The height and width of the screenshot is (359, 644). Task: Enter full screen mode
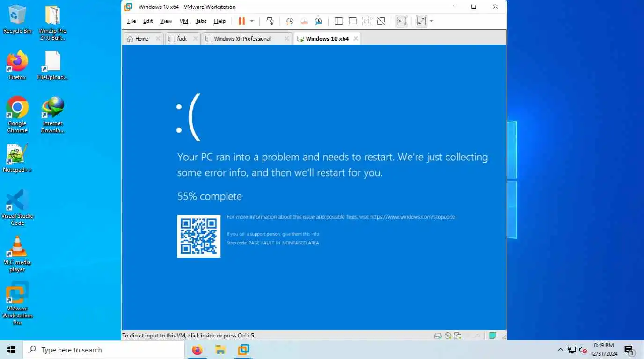pyautogui.click(x=367, y=21)
